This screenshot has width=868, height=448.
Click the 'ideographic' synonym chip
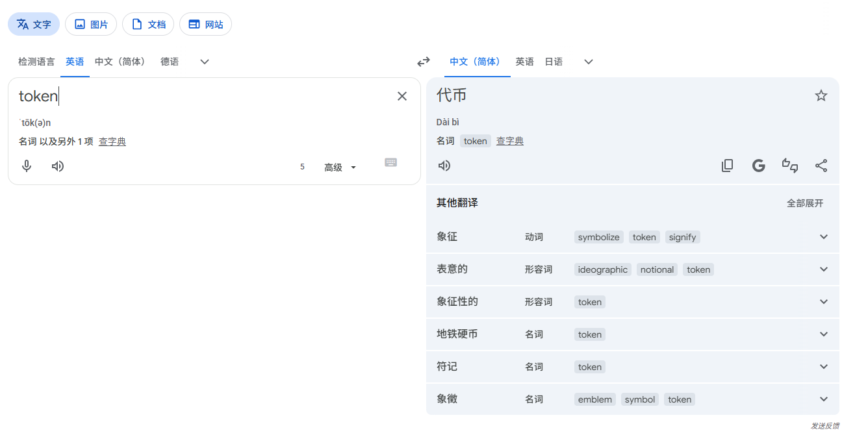[603, 269]
